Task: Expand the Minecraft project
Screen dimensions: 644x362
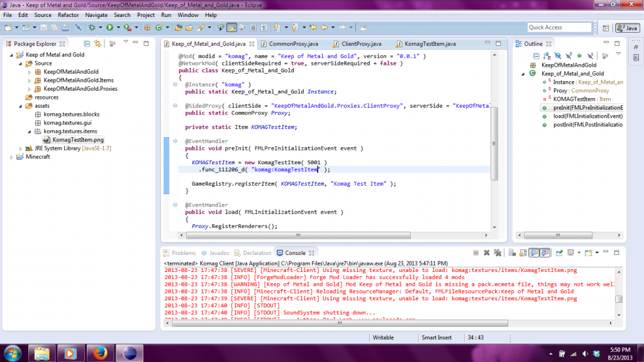Action: (x=11, y=157)
